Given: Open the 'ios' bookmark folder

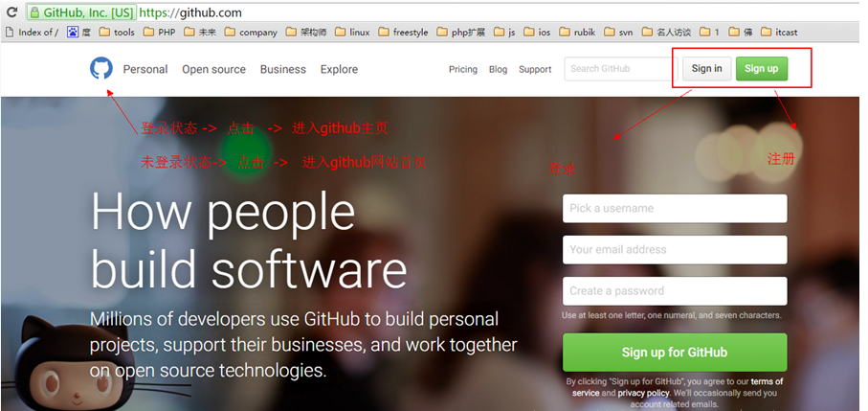Looking at the screenshot, I should click(x=537, y=33).
